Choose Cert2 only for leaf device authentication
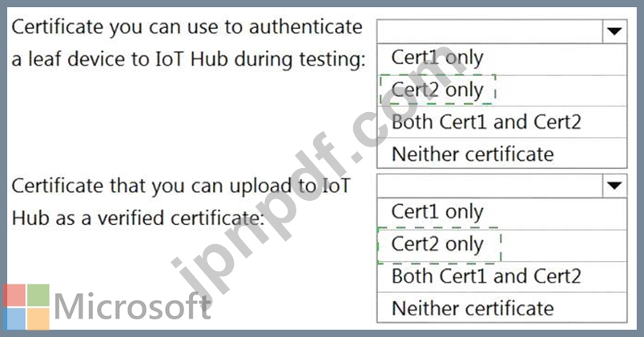The height and width of the screenshot is (337, 644). [502, 90]
